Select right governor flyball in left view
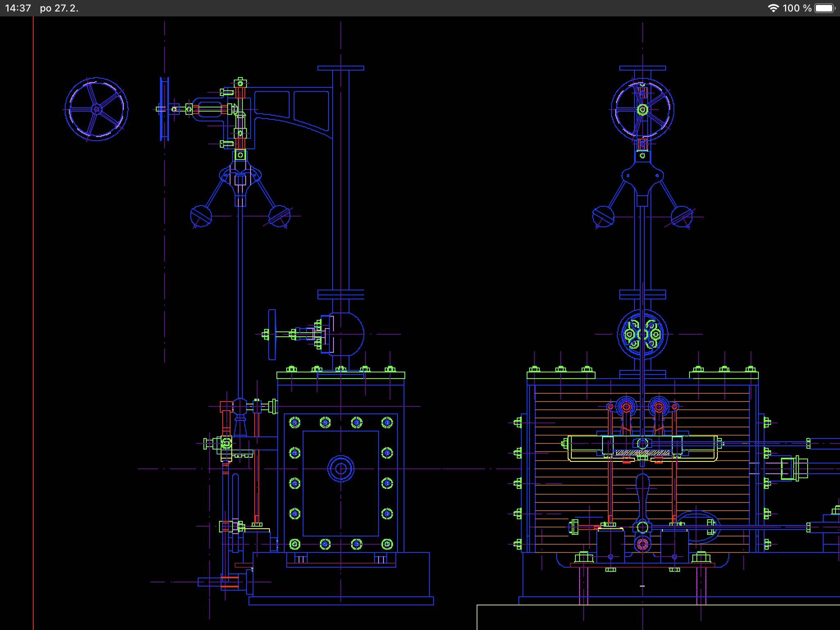The height and width of the screenshot is (630, 840). click(279, 216)
